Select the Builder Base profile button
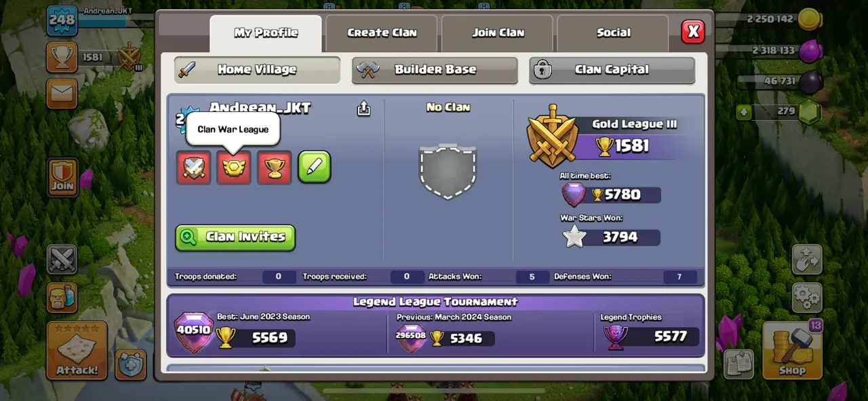 [435, 70]
